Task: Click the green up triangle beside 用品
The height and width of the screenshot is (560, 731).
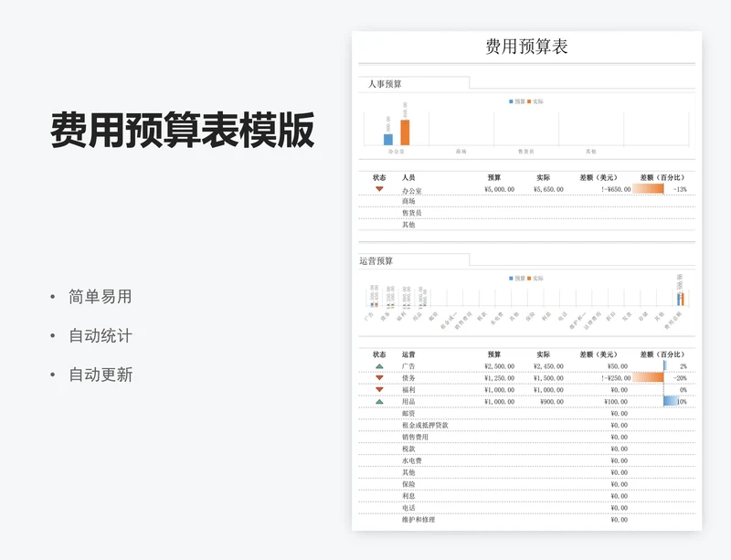Action: [x=379, y=401]
